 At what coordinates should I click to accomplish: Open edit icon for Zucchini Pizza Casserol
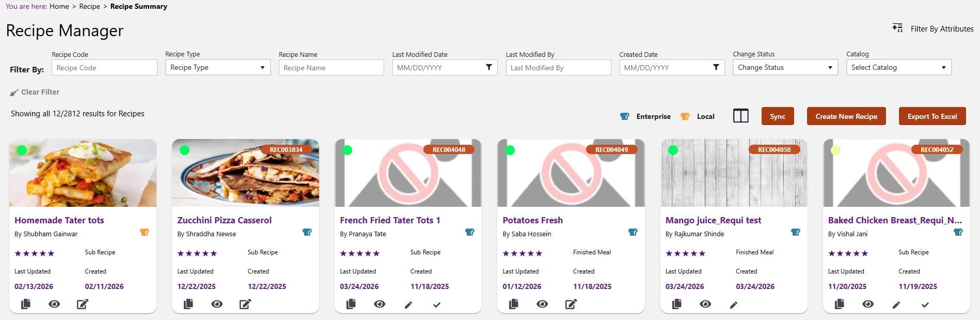[245, 304]
